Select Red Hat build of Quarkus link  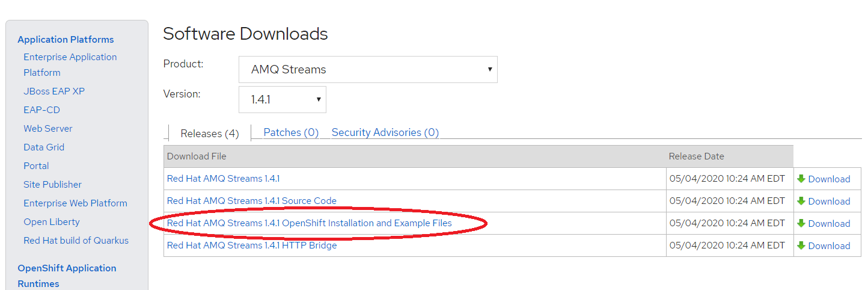pos(76,241)
